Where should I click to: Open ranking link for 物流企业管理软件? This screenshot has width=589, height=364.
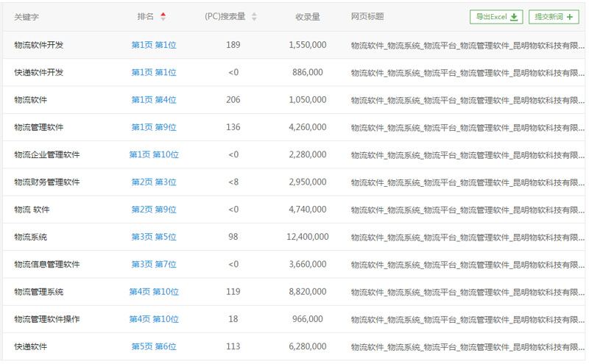tap(154, 155)
